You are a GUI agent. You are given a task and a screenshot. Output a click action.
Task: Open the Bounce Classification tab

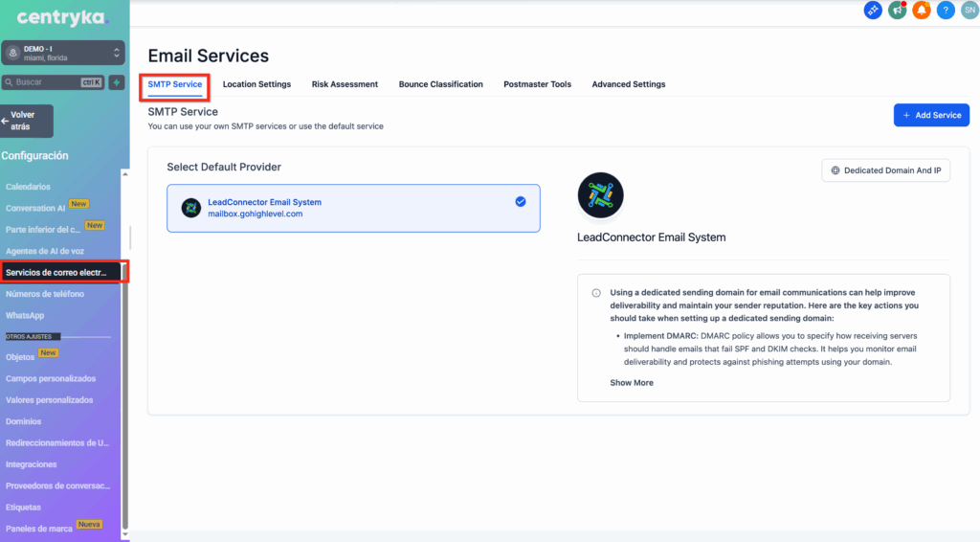pos(440,84)
